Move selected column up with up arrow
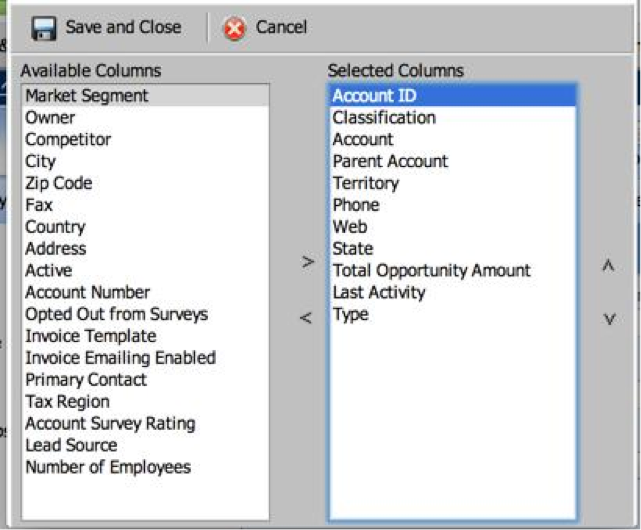 click(x=608, y=265)
